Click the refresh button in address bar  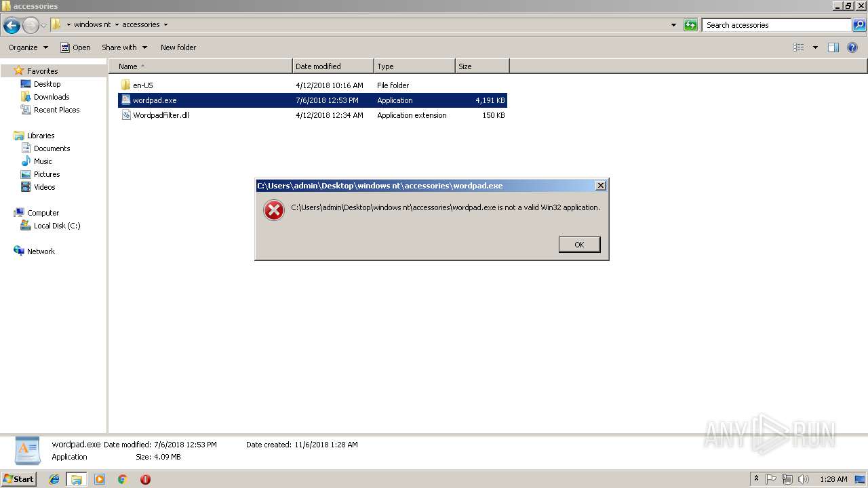[690, 25]
